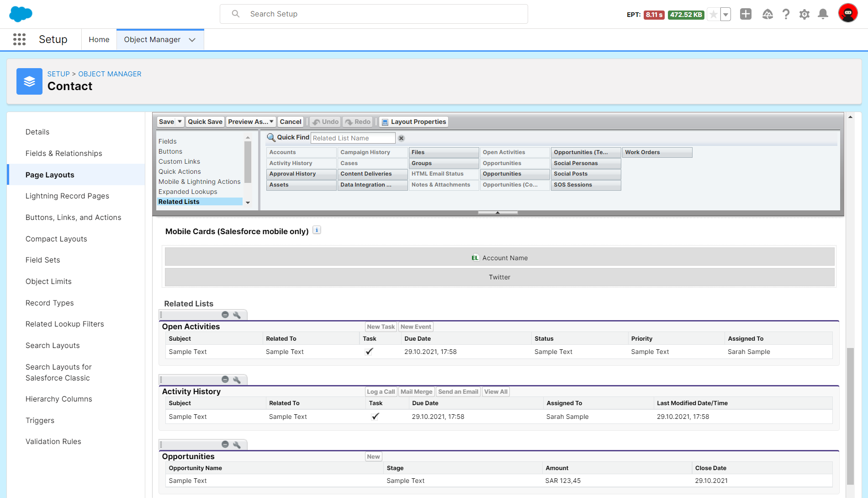Switch to the Home tab

tap(99, 40)
